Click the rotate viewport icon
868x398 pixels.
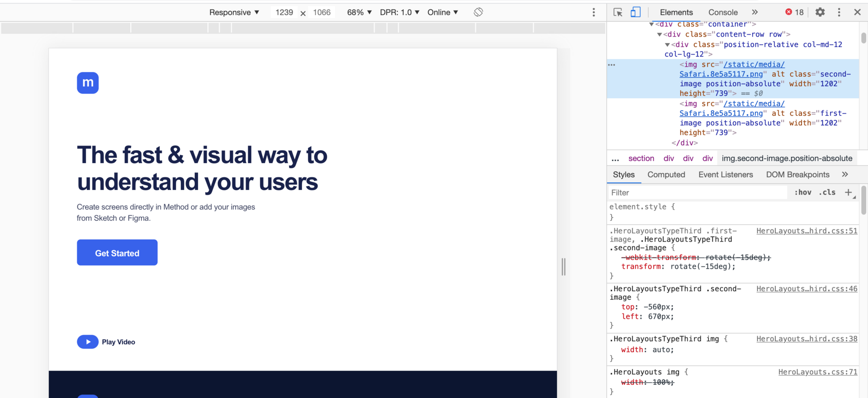point(478,12)
